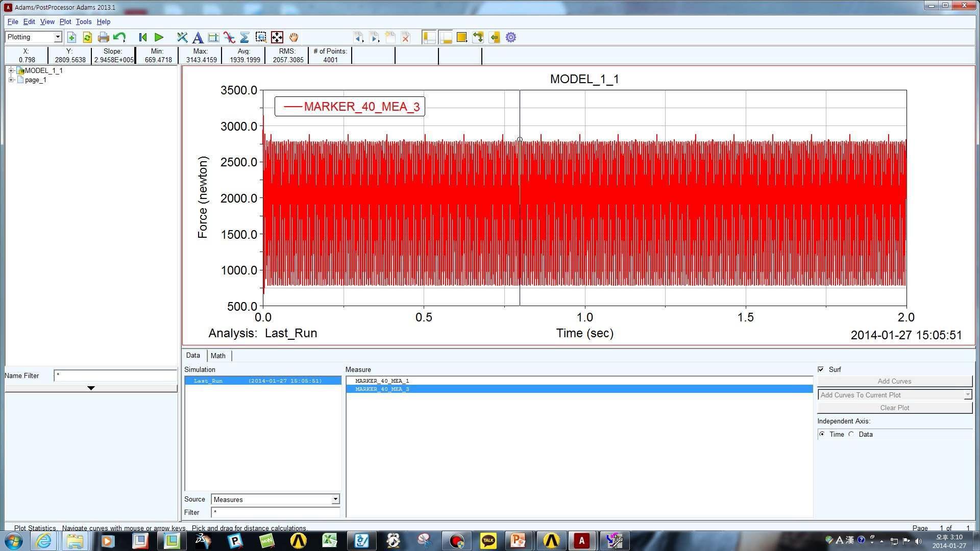Click the Delete page red X icon
The width and height of the screenshot is (980, 551).
(x=406, y=37)
